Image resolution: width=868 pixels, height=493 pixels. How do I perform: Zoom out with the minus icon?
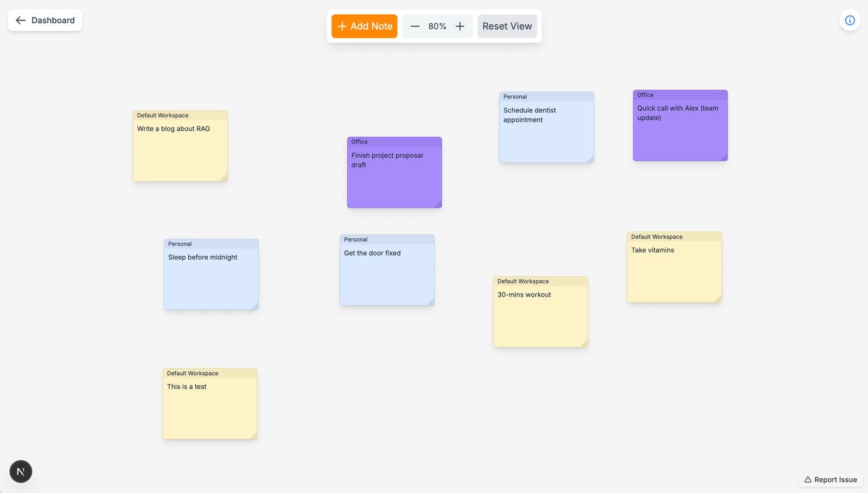[415, 26]
